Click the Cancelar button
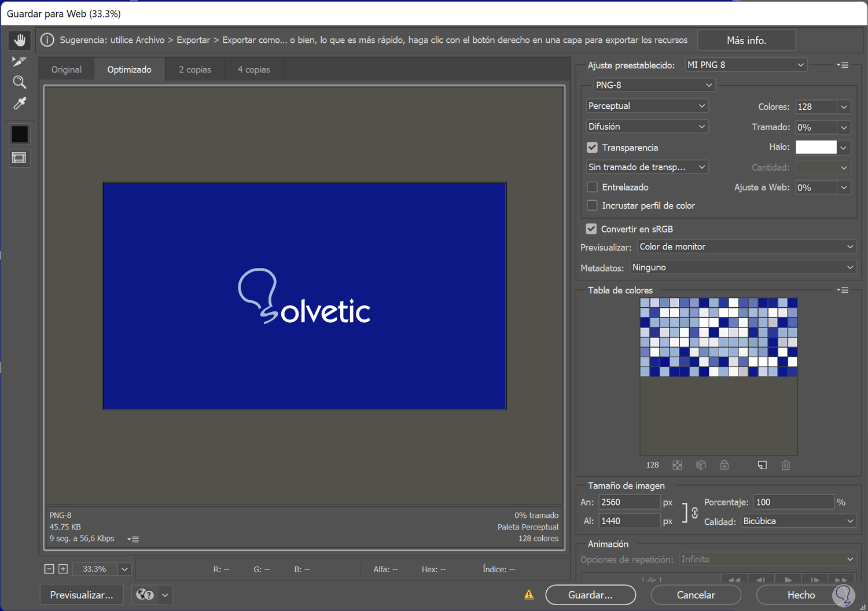The height and width of the screenshot is (611, 868). [x=696, y=595]
